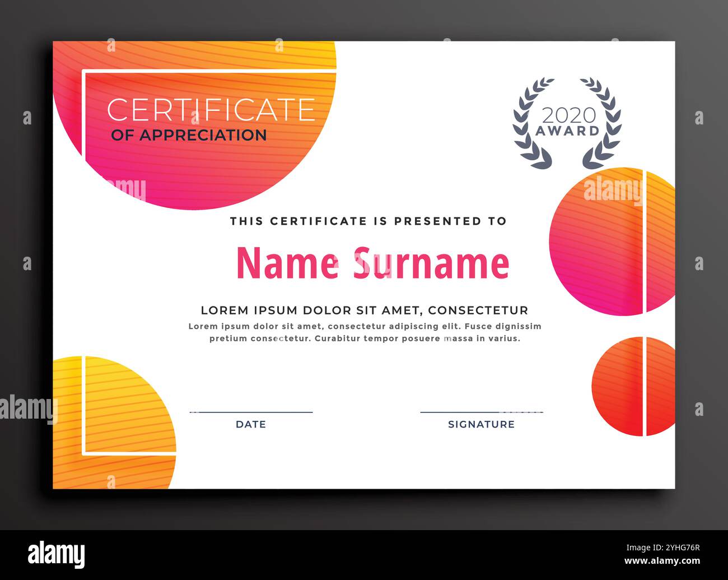Select the 'Name Surname' text
728x580 pixels.
[x=373, y=263]
